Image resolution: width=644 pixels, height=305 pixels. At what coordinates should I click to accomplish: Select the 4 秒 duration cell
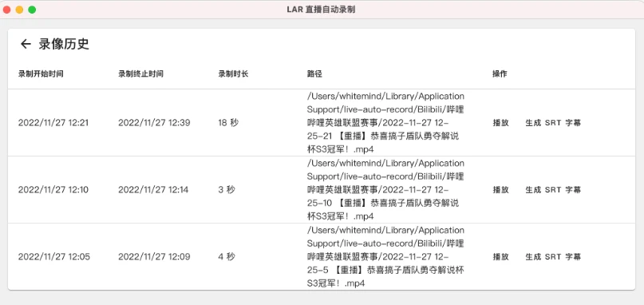tap(227, 257)
